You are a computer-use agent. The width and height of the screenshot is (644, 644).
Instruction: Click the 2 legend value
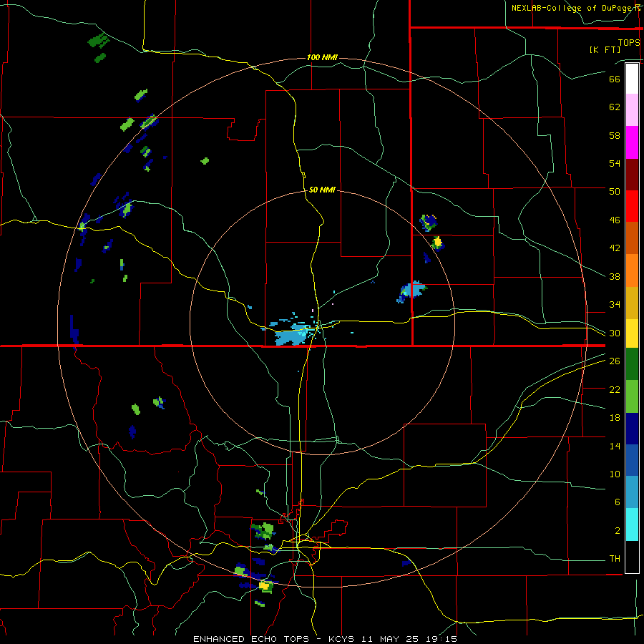pyautogui.click(x=618, y=531)
